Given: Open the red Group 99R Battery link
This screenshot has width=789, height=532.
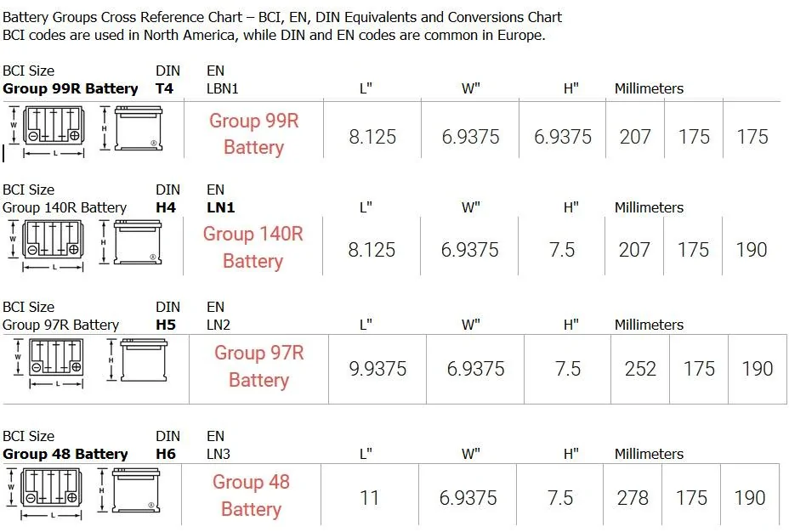Looking at the screenshot, I should (253, 133).
